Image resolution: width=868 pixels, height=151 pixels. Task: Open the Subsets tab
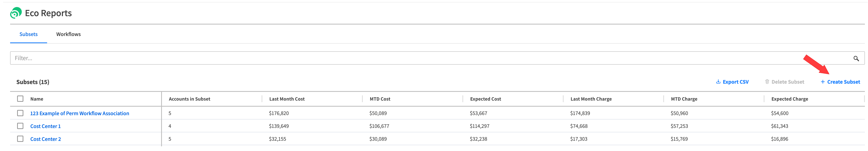coord(29,34)
